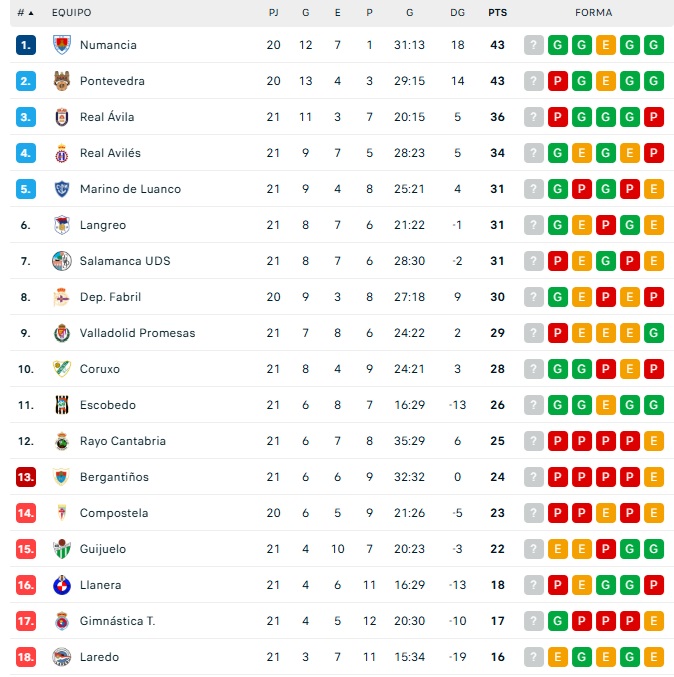This screenshot has height=677, width=674.
Task: Click the Marino de Luanco crest
Action: point(62,189)
